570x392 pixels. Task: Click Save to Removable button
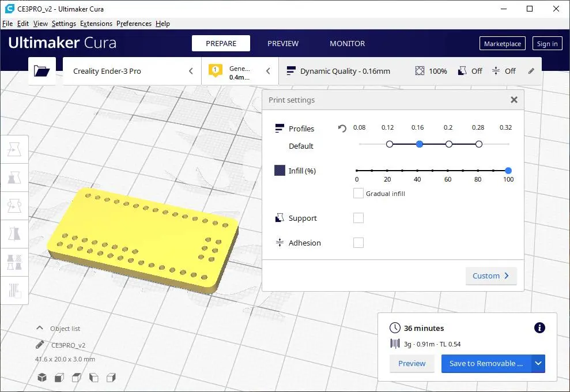(486, 363)
